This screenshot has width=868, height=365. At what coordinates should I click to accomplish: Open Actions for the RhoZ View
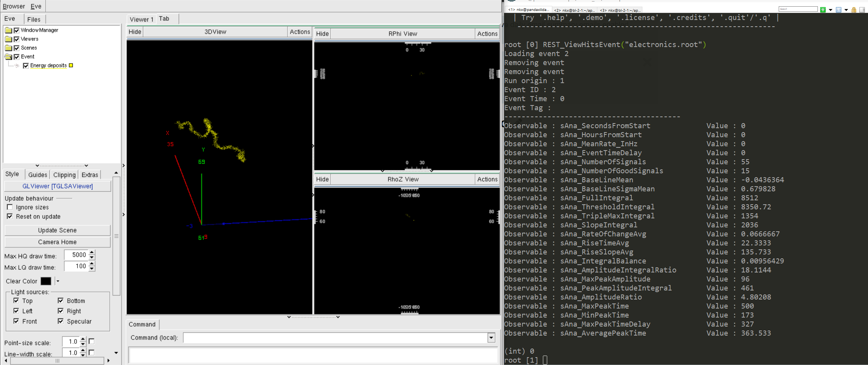(487, 179)
